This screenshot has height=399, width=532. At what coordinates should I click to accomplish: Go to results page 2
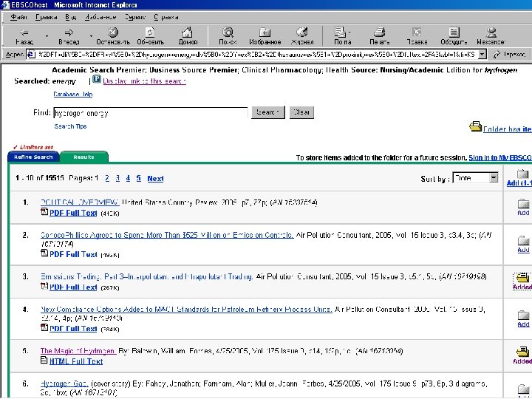tap(107, 178)
